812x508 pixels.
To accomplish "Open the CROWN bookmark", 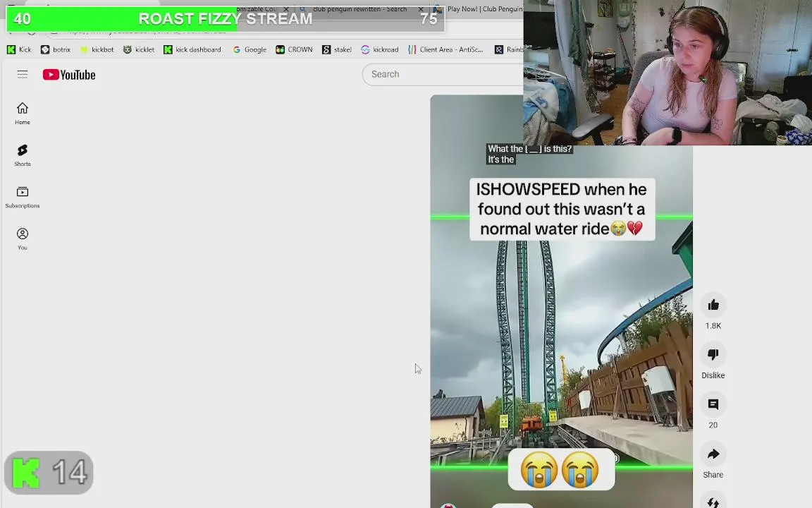I will [294, 50].
